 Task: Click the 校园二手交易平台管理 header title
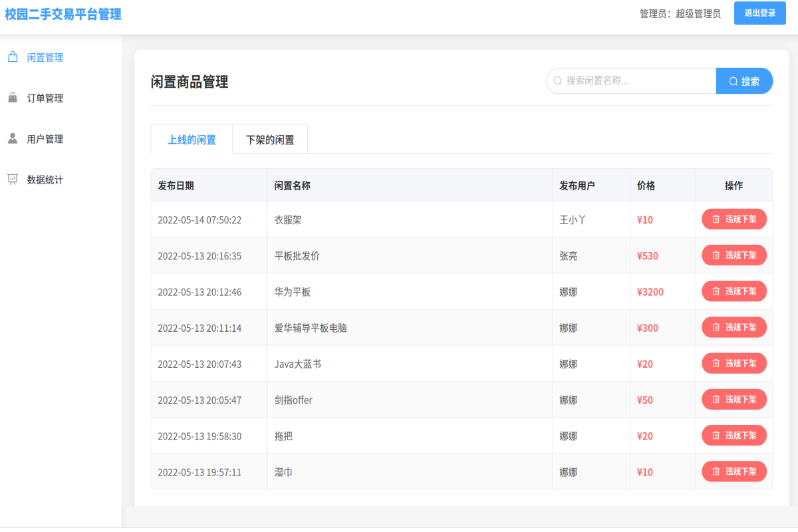(x=63, y=13)
